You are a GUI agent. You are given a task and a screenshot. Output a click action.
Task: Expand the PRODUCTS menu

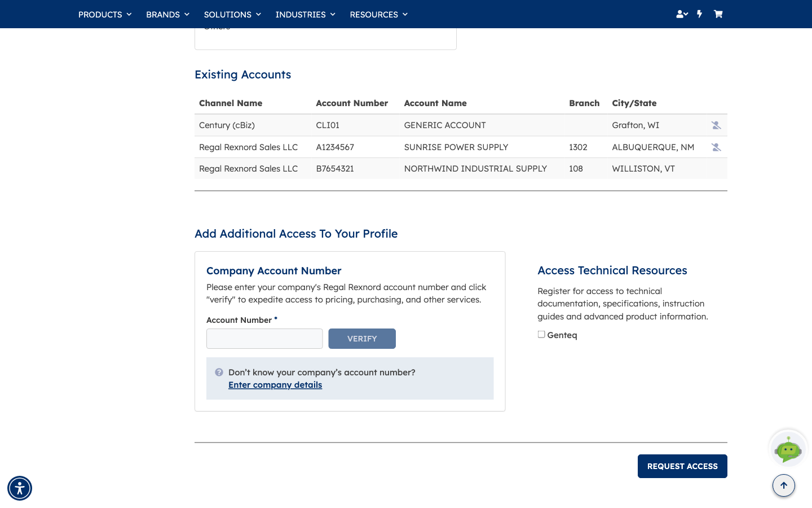pyautogui.click(x=105, y=15)
